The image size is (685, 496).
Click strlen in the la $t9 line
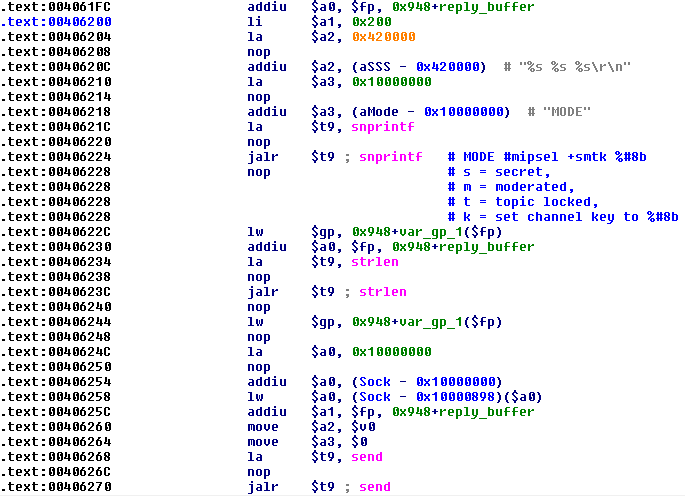coord(375,262)
